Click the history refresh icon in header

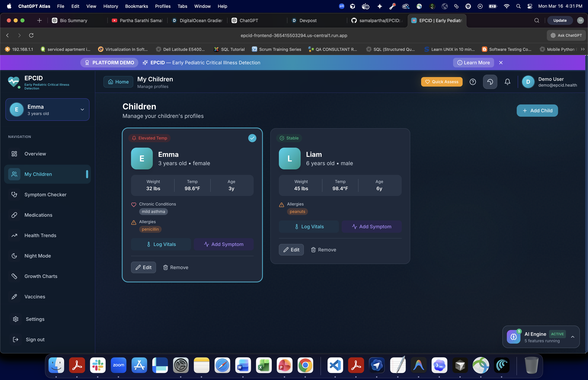[490, 82]
